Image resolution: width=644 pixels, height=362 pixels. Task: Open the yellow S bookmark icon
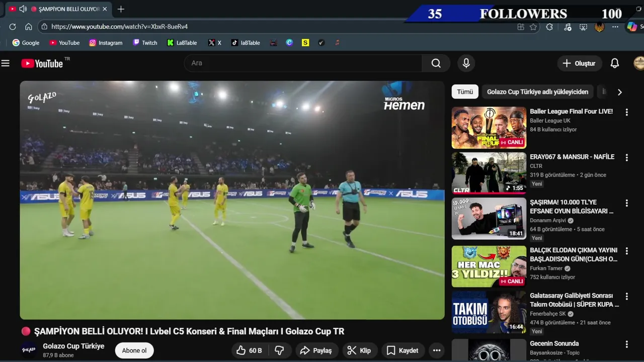click(305, 43)
